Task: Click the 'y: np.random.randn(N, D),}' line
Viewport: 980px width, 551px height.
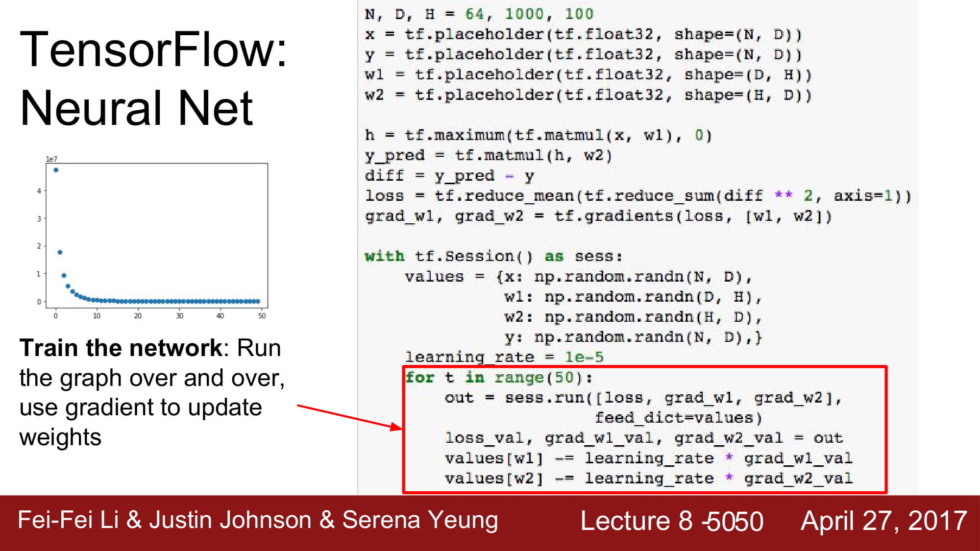Action: click(x=633, y=337)
